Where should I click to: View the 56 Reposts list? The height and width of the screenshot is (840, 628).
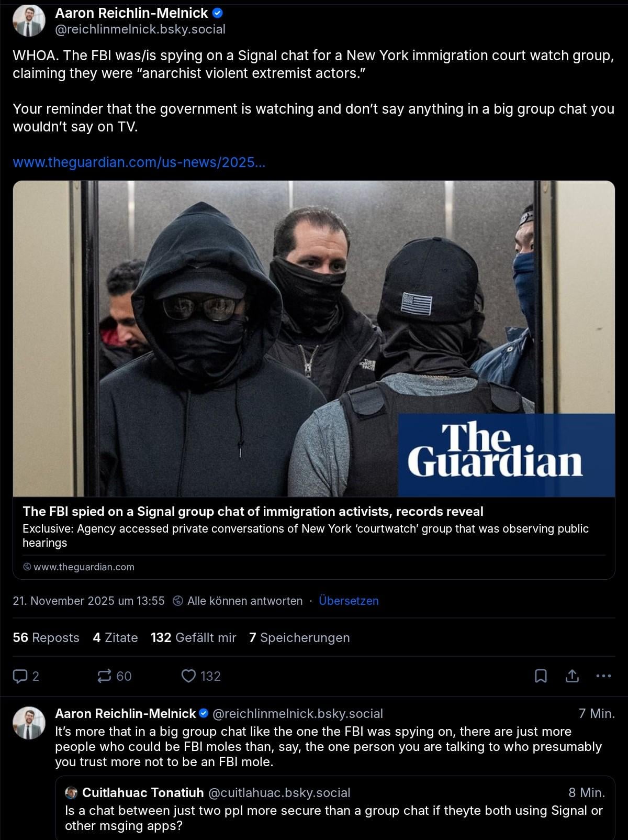46,637
